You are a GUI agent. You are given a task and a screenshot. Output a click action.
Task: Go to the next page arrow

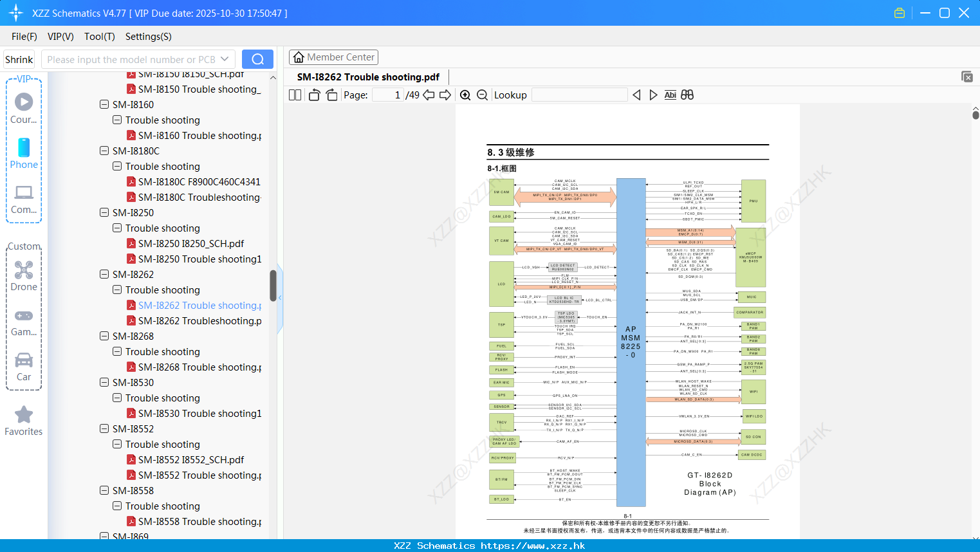click(445, 95)
